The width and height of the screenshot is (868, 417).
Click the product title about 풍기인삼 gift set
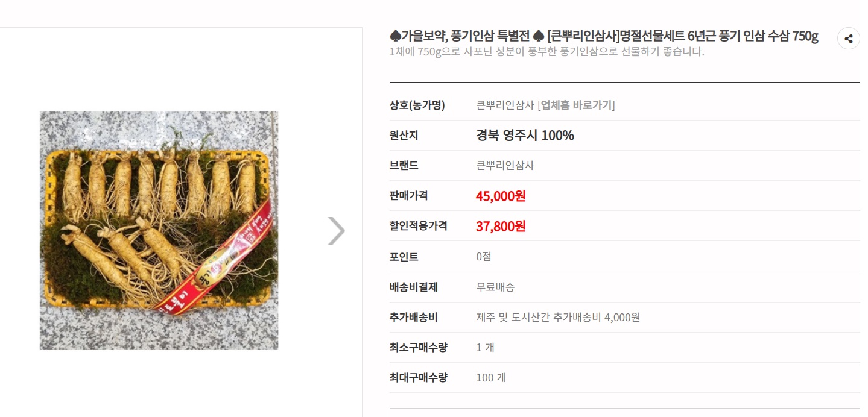point(603,37)
